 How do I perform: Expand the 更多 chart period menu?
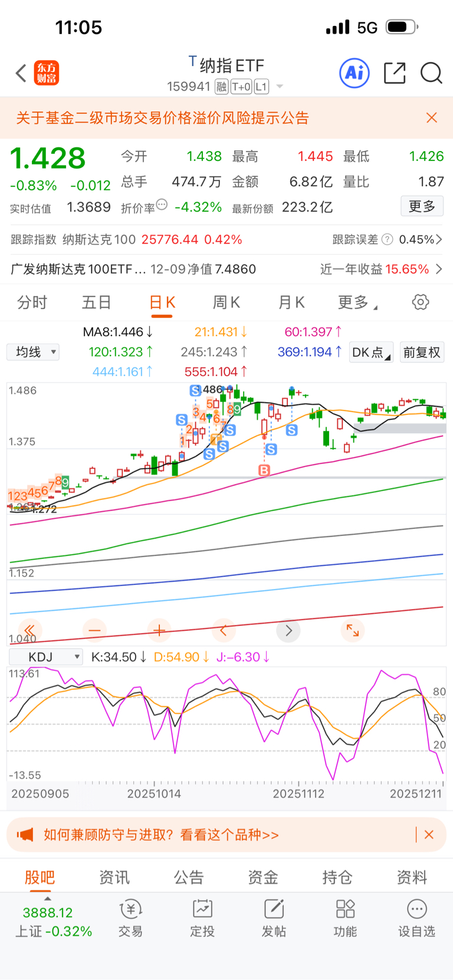tap(357, 302)
